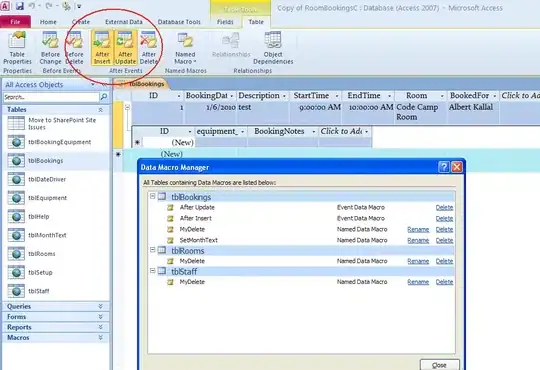Image resolution: width=540 pixels, height=370 pixels.
Task: Expand the Queries group in navigation pane
Action: (x=100, y=306)
